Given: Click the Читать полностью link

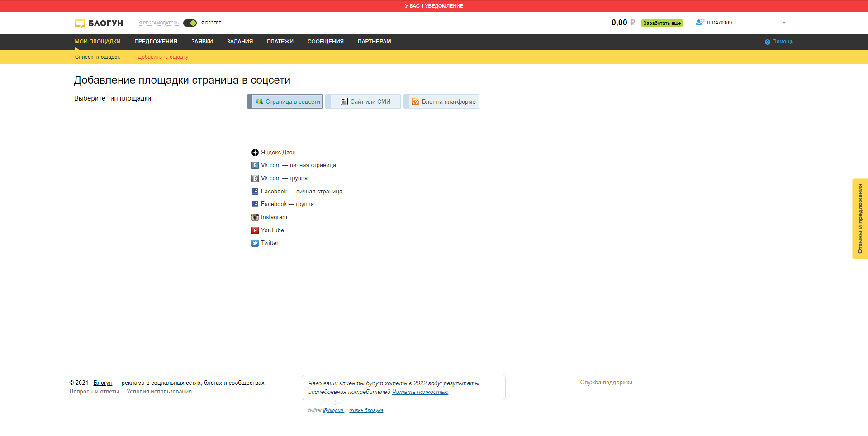Looking at the screenshot, I should click(420, 392).
